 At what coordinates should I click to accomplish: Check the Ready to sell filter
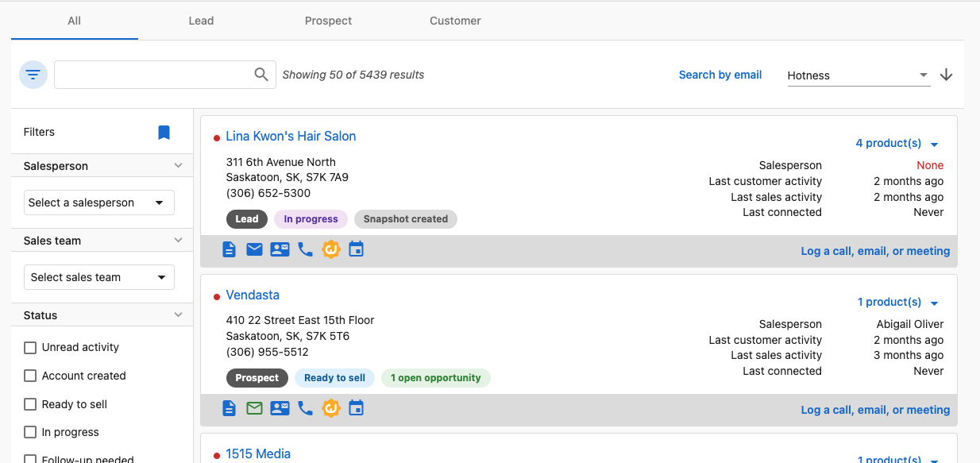click(30, 404)
